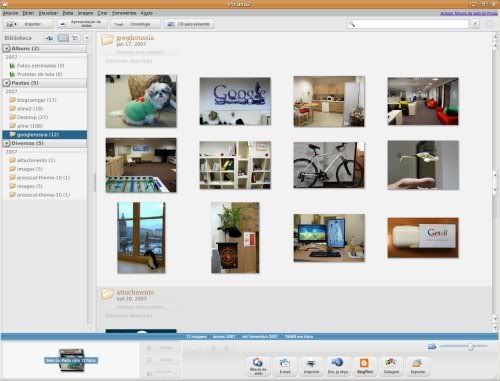This screenshot has width=500, height=381.
Task: Select the dual monitors desk photo
Action: [x=329, y=238]
